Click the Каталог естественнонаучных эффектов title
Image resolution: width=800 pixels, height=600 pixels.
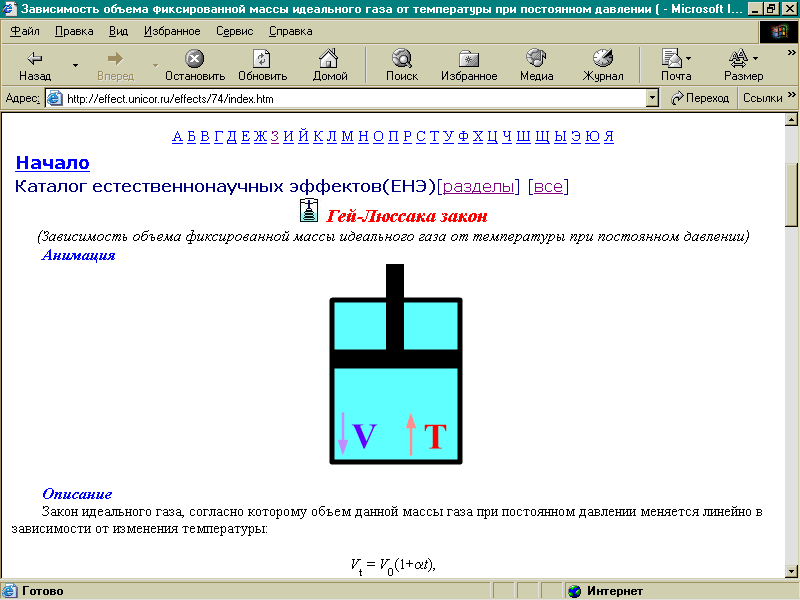pyautogui.click(x=226, y=186)
